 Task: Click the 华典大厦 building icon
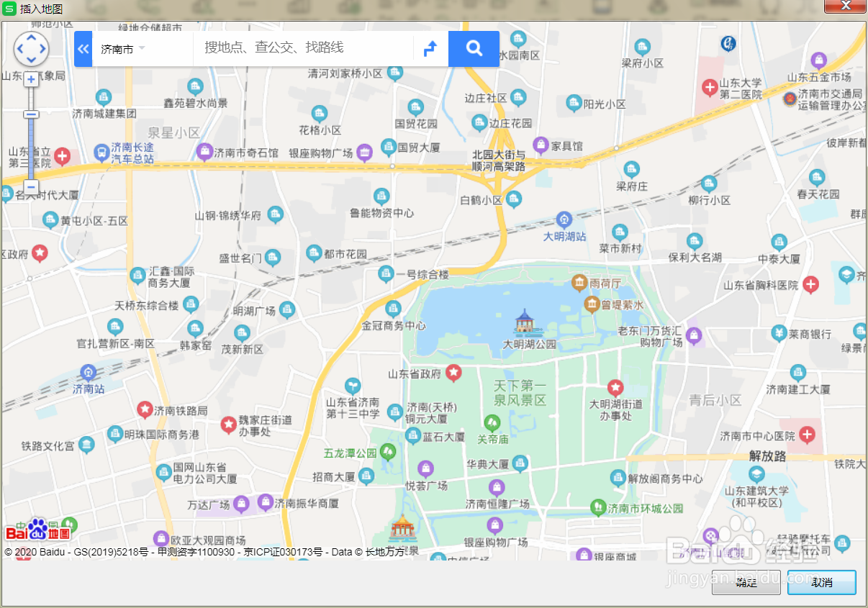click(x=520, y=463)
